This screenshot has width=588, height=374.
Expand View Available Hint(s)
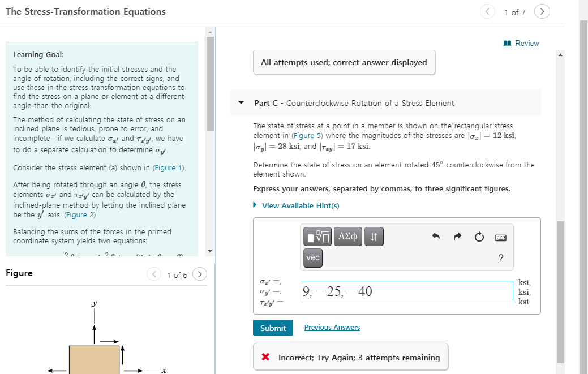(x=300, y=205)
